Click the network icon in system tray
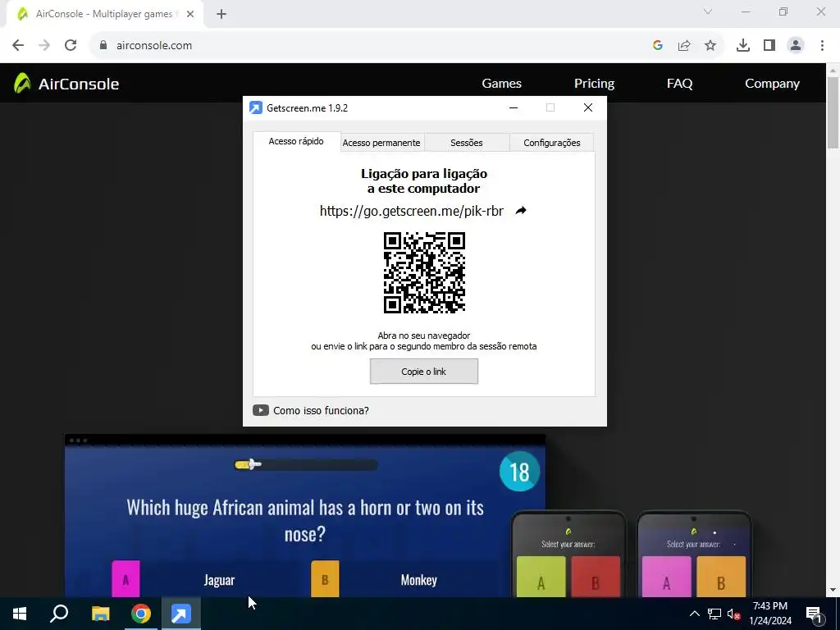Image resolution: width=840 pixels, height=630 pixels. (x=714, y=614)
